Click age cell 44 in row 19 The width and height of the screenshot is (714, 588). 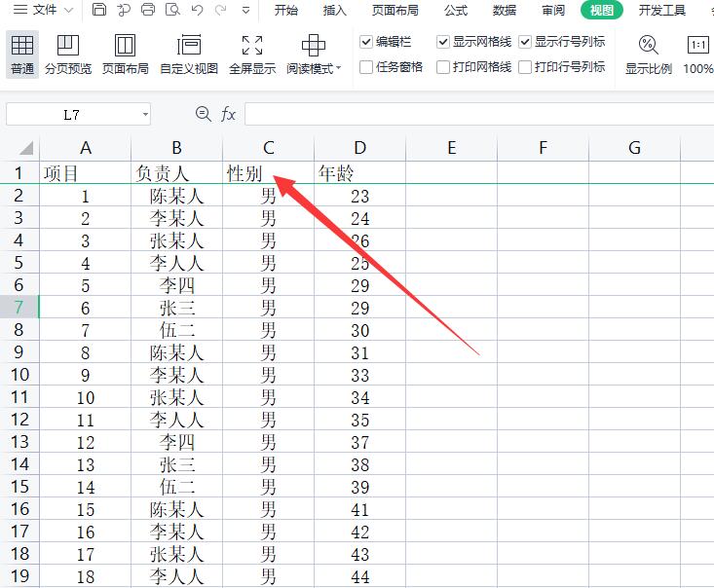[x=359, y=576]
